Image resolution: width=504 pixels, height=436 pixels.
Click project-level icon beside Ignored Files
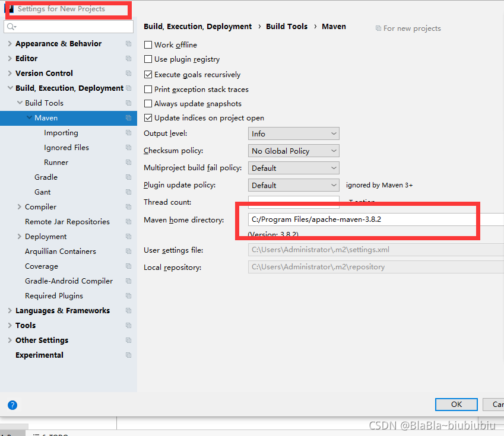129,148
